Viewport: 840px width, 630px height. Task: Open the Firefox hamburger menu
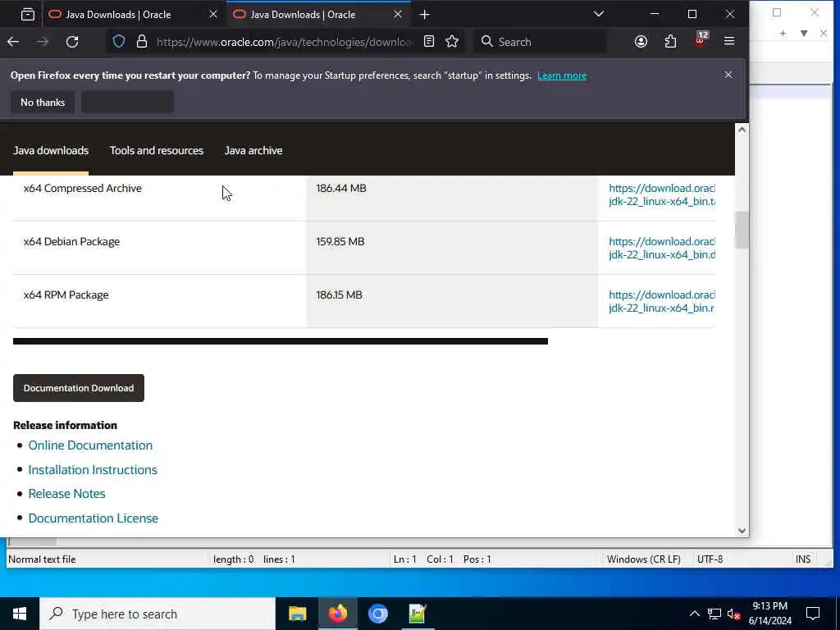729,41
